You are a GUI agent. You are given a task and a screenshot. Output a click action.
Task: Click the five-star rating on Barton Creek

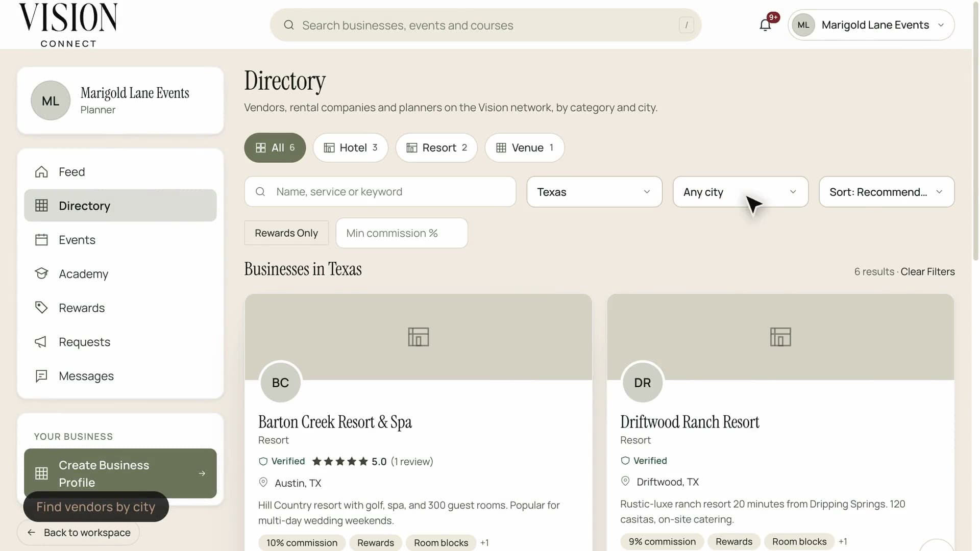click(340, 461)
